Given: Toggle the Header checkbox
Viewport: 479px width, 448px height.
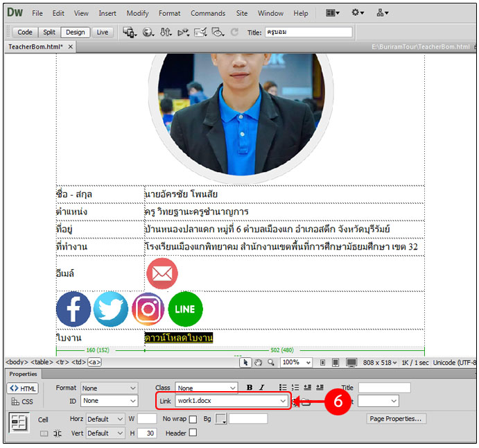Looking at the screenshot, I should point(193,433).
